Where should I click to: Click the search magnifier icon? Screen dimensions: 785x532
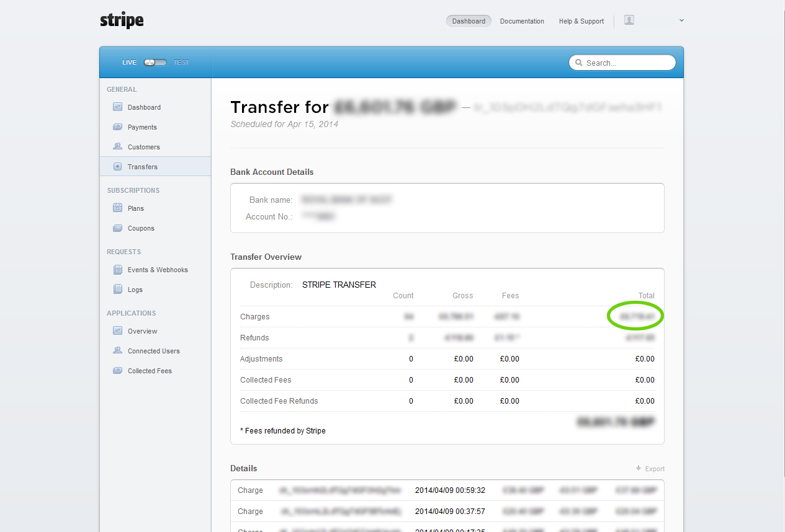point(579,63)
